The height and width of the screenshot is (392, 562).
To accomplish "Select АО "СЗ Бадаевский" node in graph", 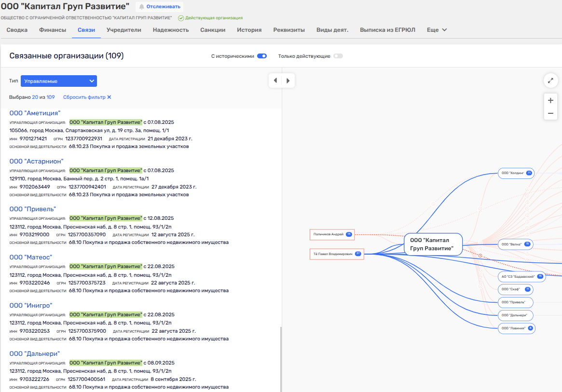I will (519, 277).
